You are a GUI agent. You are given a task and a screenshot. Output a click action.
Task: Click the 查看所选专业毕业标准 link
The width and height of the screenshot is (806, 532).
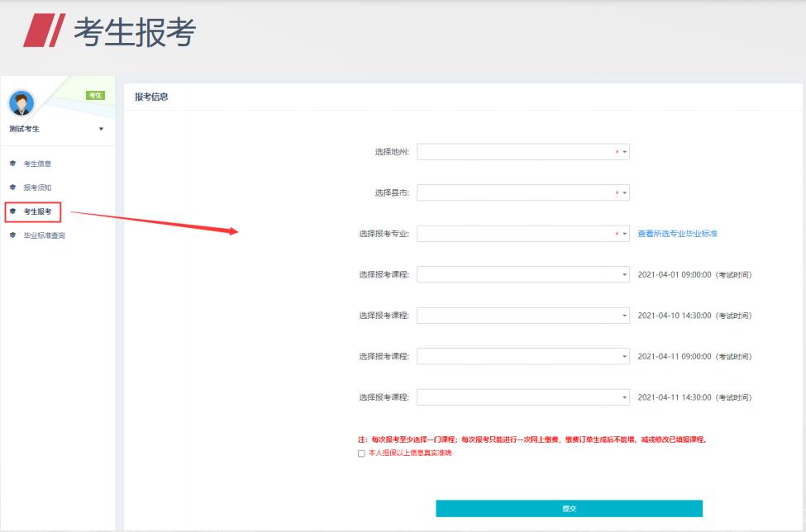pos(677,234)
